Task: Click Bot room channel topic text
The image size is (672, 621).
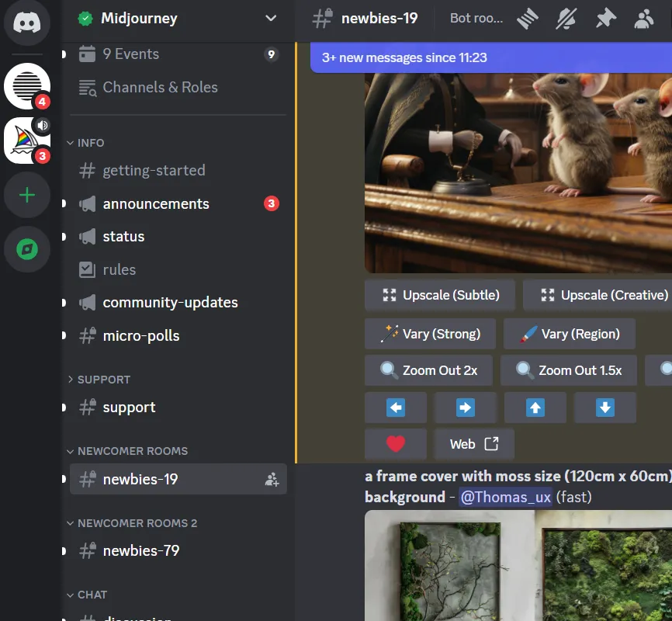Action: pos(476,19)
